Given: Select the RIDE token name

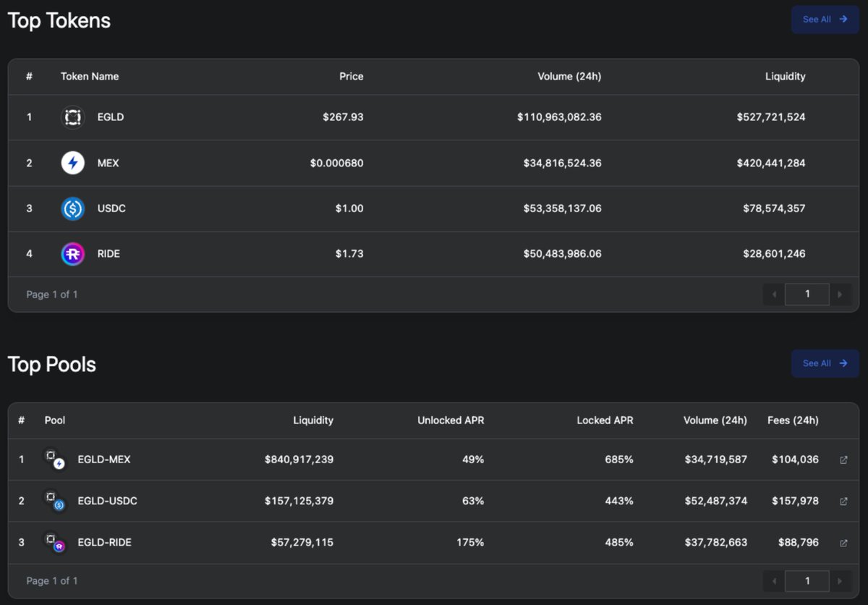Looking at the screenshot, I should click(109, 254).
